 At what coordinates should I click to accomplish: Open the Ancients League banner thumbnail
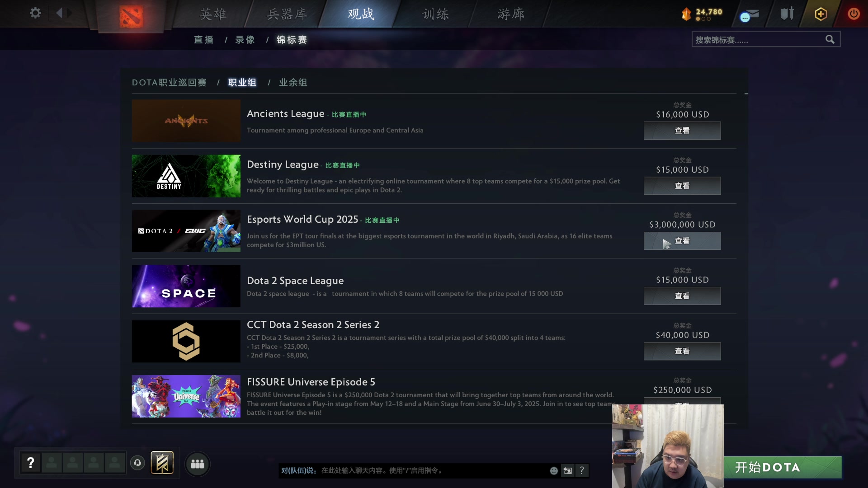coord(186,121)
